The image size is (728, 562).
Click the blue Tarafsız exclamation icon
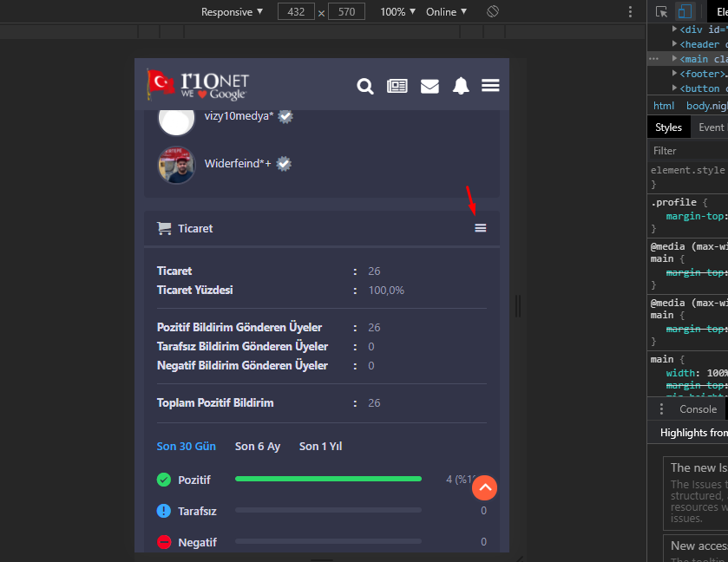[x=164, y=511]
